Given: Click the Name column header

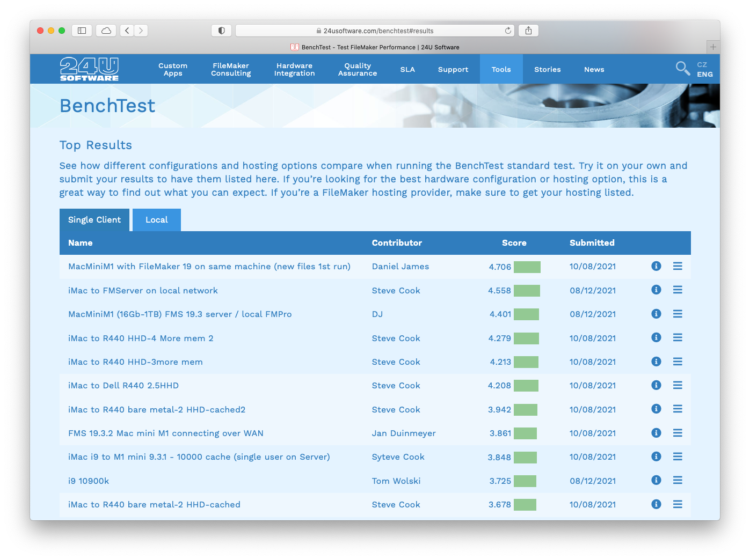Looking at the screenshot, I should [x=81, y=243].
